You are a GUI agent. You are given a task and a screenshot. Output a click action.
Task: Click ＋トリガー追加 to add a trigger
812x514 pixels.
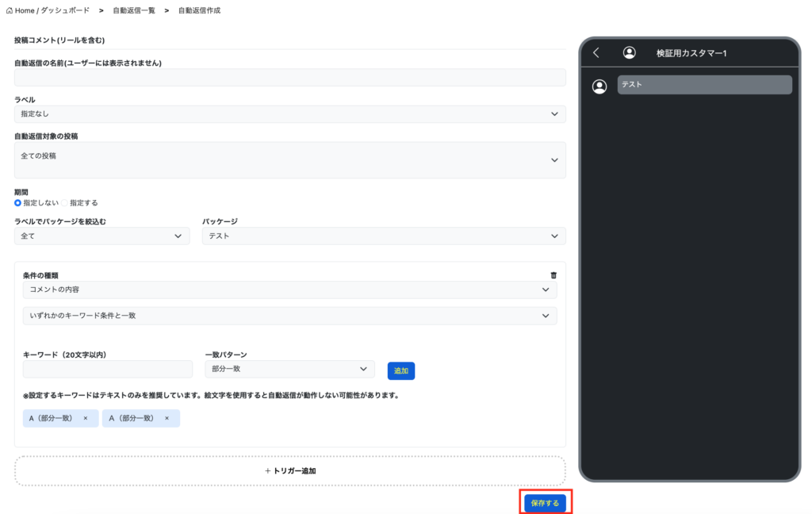(290, 471)
